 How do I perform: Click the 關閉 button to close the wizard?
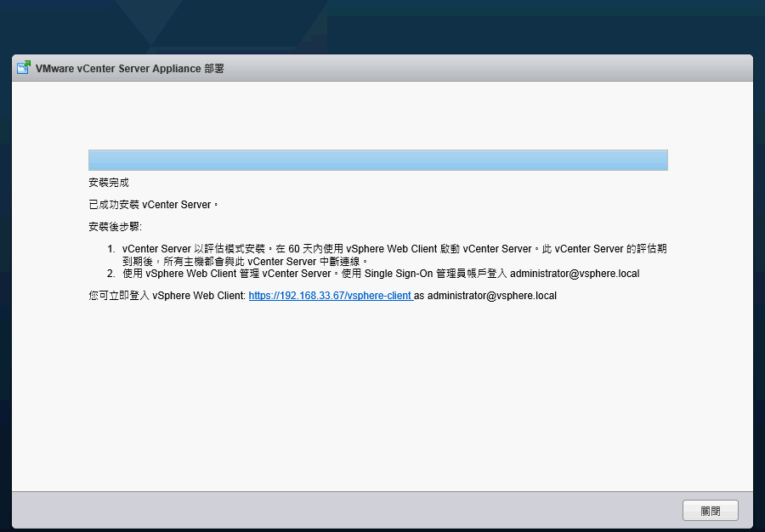(710, 511)
